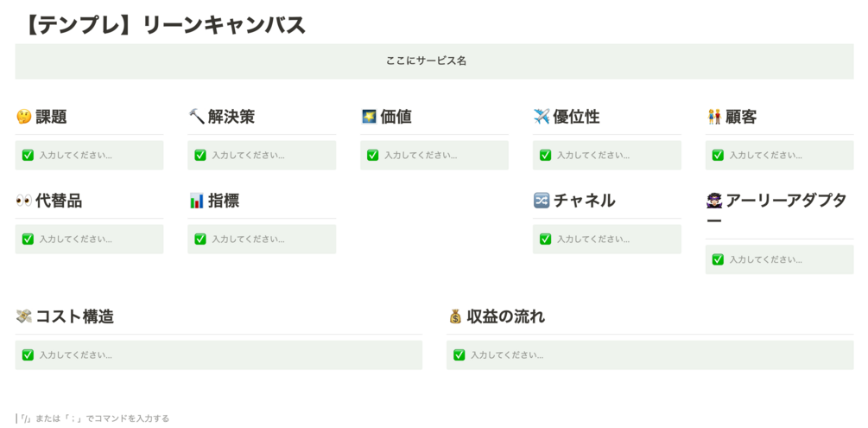Image resolution: width=868 pixels, height=428 pixels.
Task: Click the eyes emoji beside 代替品
Action: (x=24, y=201)
